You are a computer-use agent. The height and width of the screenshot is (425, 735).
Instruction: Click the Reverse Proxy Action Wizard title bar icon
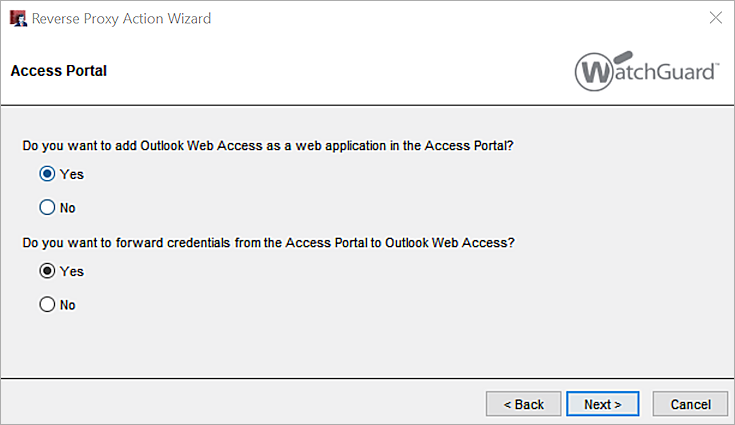[18, 18]
